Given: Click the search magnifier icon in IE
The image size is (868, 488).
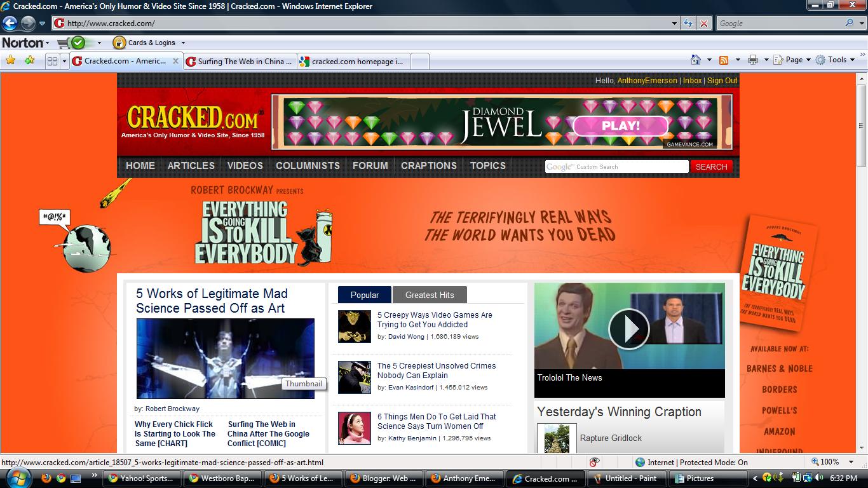Looking at the screenshot, I should tap(849, 24).
